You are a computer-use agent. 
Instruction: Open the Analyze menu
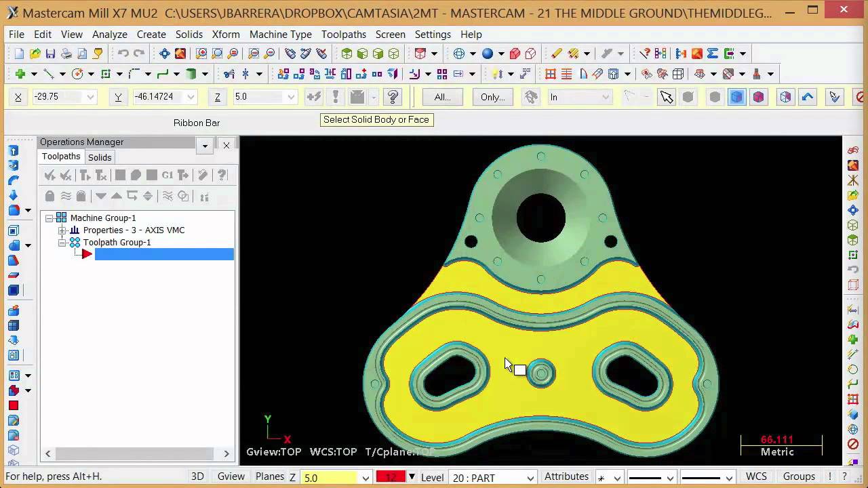[x=110, y=34]
